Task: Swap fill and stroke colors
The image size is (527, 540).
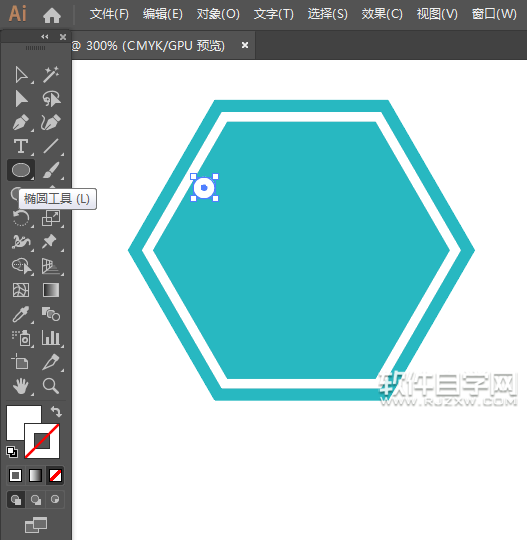Action: pos(56,412)
